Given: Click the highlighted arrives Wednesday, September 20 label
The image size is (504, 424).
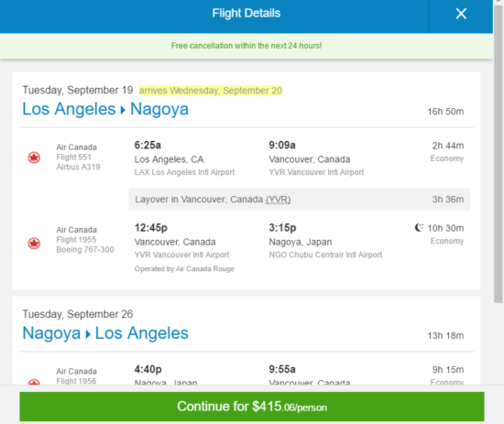Looking at the screenshot, I should [211, 91].
